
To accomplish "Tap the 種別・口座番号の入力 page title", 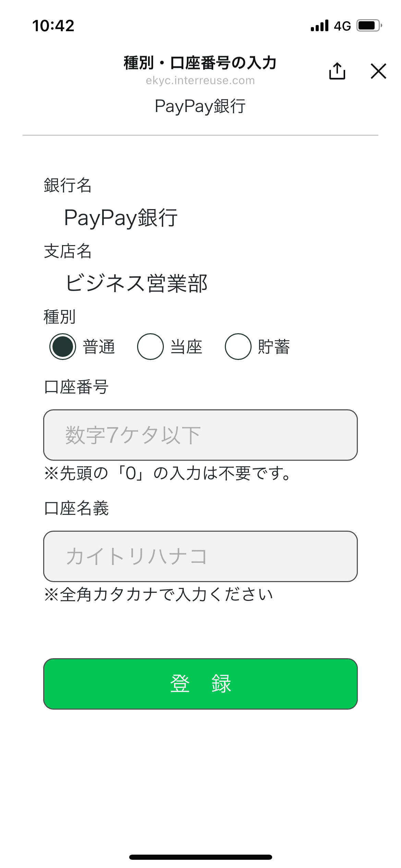I will tap(200, 63).
